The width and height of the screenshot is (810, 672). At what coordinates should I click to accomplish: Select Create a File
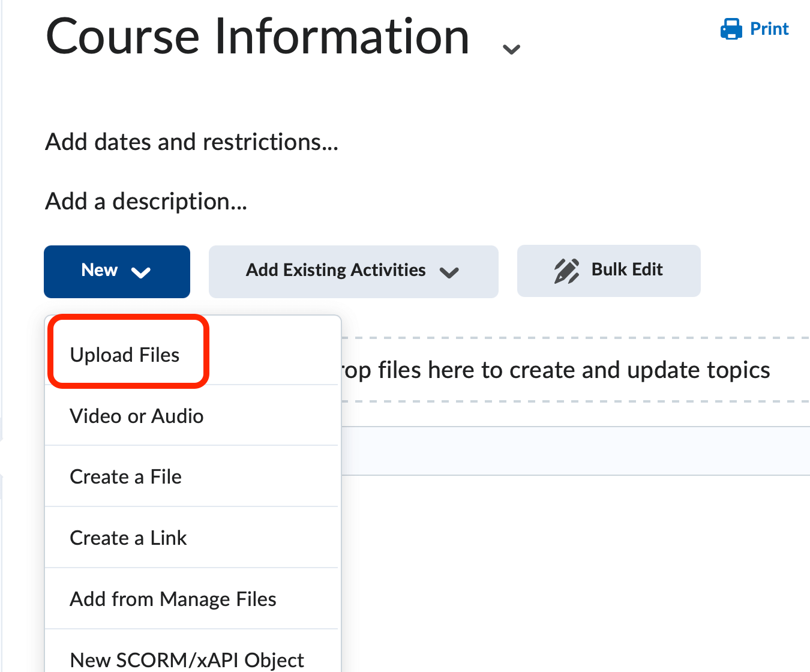point(125,476)
